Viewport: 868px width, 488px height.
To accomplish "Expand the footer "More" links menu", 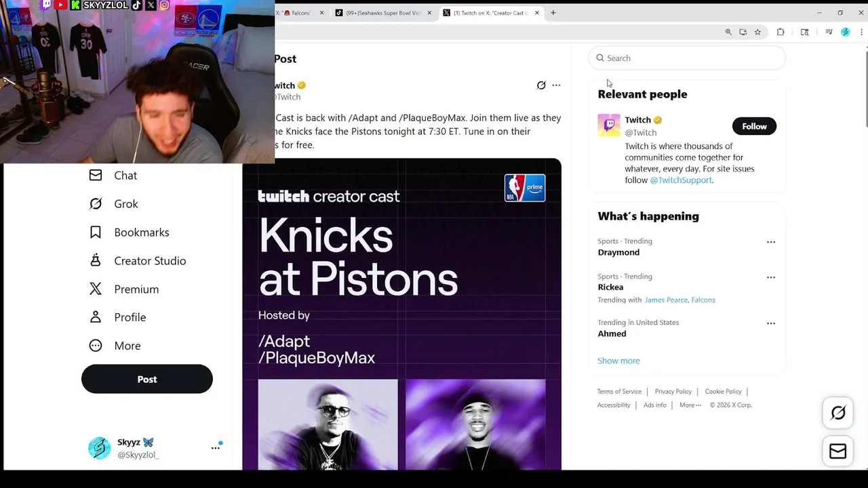I will [690, 405].
